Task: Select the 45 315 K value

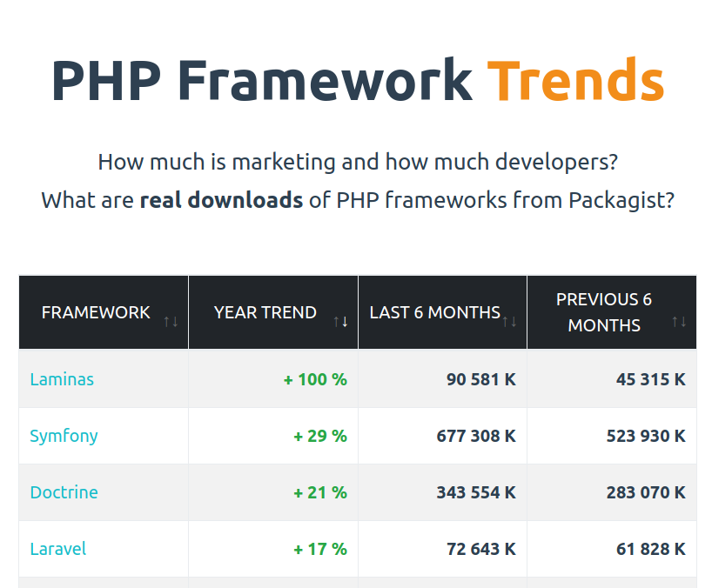Action: (651, 379)
